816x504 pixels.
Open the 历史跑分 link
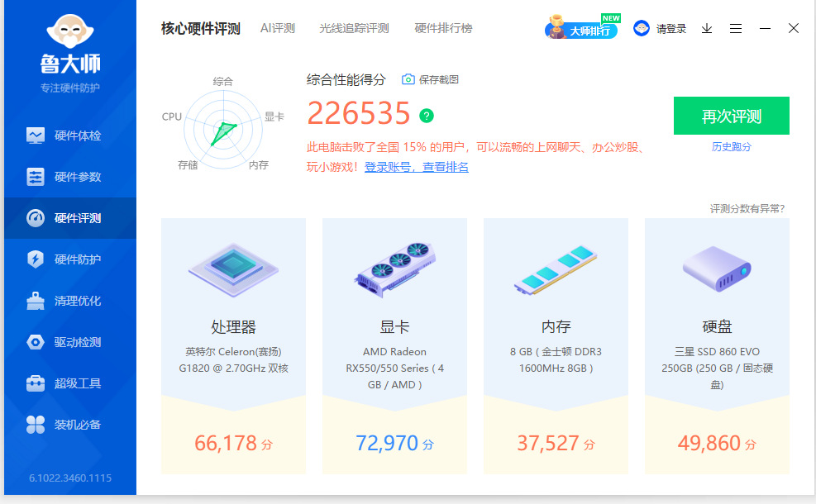(731, 147)
